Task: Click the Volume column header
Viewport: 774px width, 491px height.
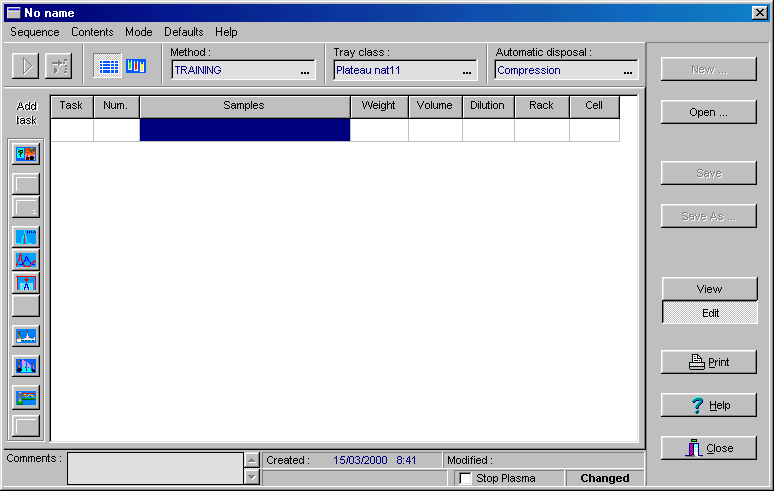Action: [x=435, y=106]
